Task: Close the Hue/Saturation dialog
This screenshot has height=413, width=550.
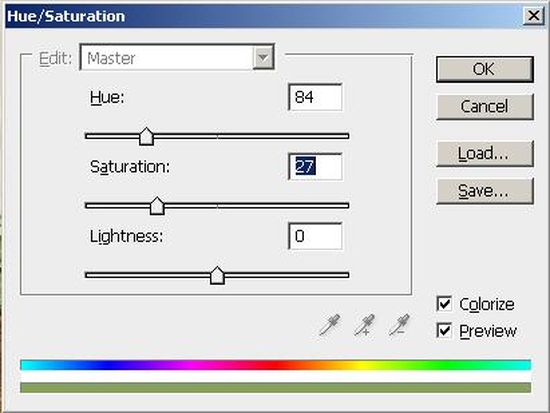Action: pos(533,16)
